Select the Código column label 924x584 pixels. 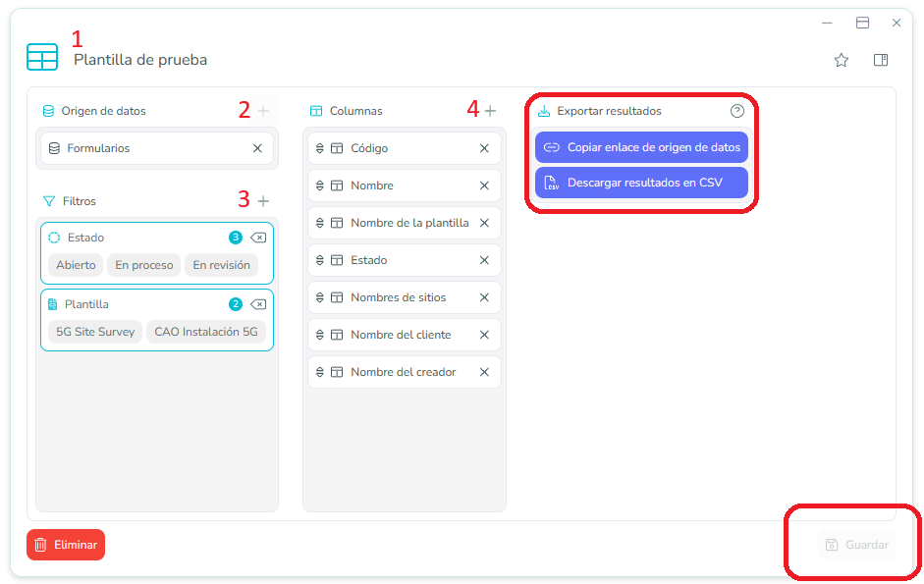[369, 148]
